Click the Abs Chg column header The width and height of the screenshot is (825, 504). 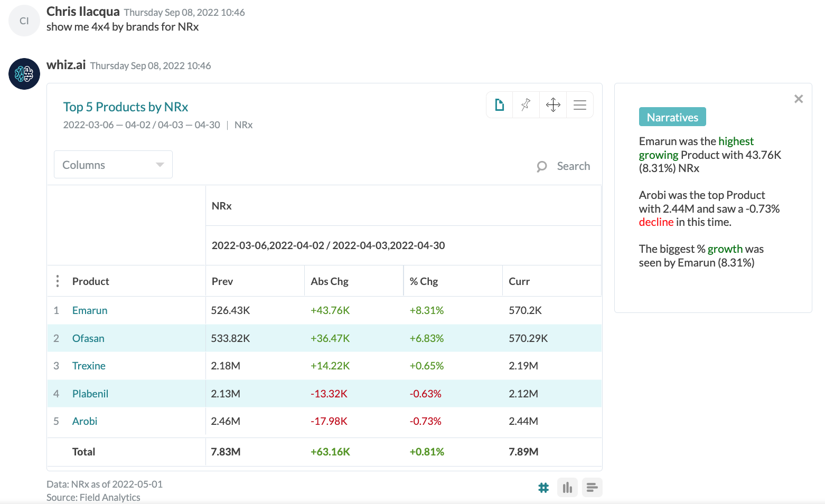[330, 281]
